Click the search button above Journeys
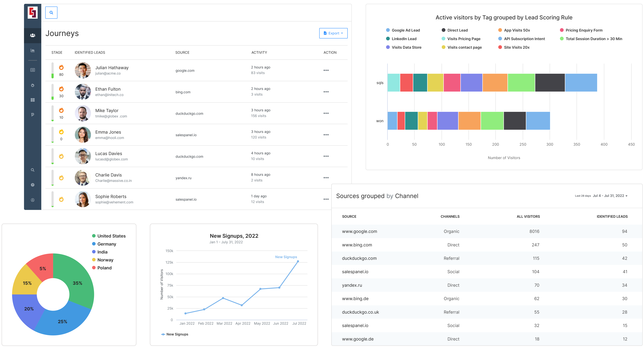The width and height of the screenshot is (644, 347). click(x=51, y=12)
